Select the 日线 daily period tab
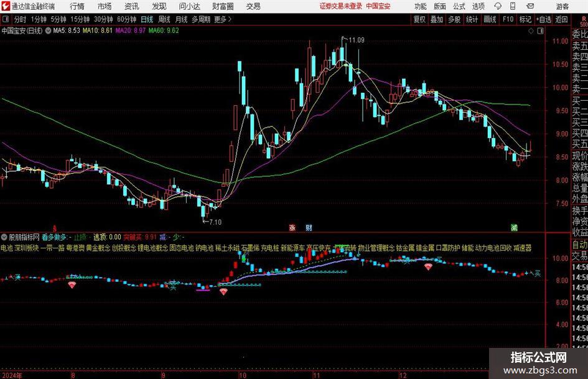 [x=147, y=19]
